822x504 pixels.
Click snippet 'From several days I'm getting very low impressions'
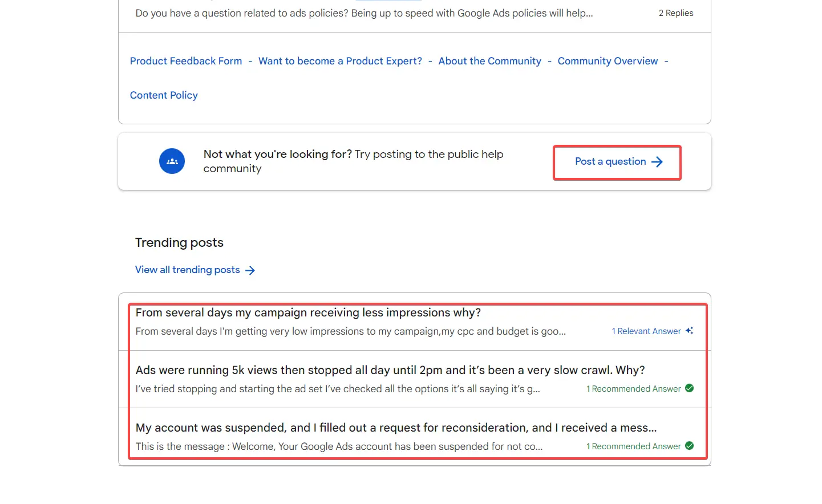(x=351, y=331)
